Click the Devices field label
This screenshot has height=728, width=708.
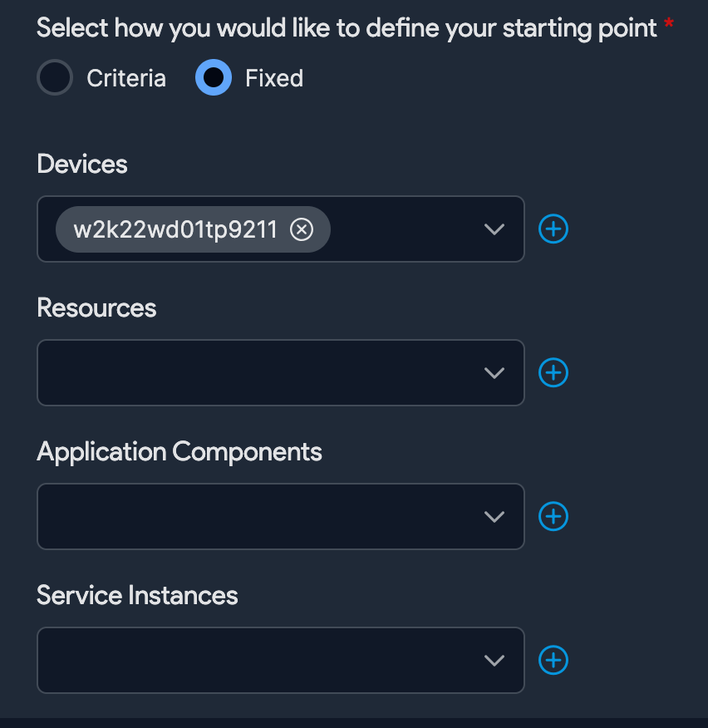82,164
